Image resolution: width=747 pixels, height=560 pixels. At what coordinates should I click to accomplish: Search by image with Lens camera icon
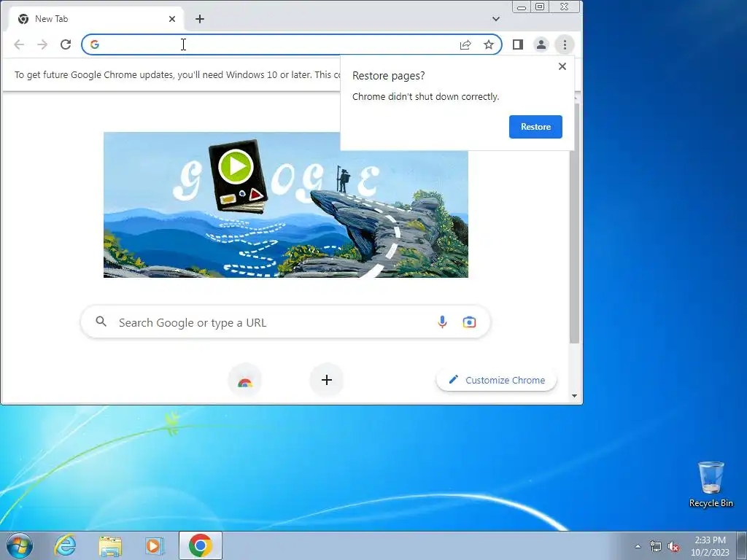click(x=469, y=322)
